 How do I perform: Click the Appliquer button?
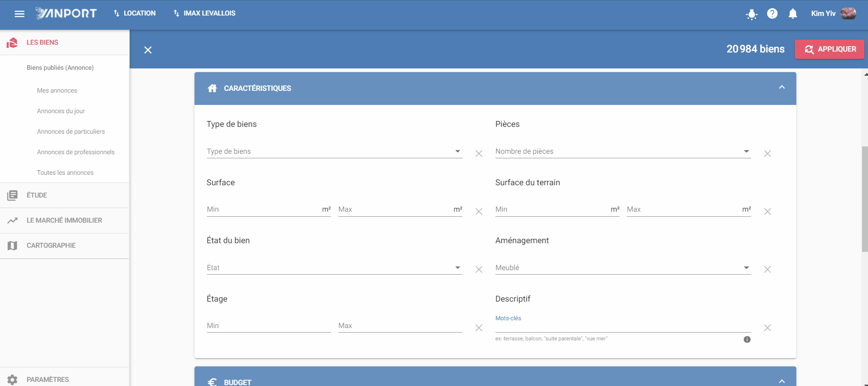click(x=830, y=49)
